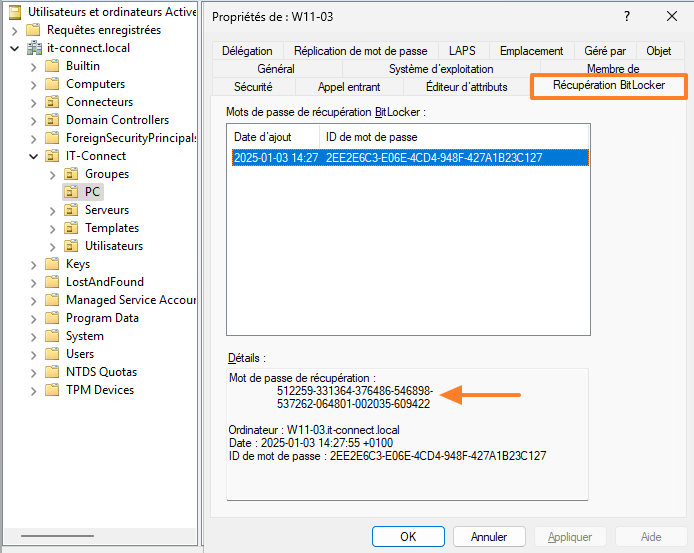Expand the Utilisateurs OU

53,247
